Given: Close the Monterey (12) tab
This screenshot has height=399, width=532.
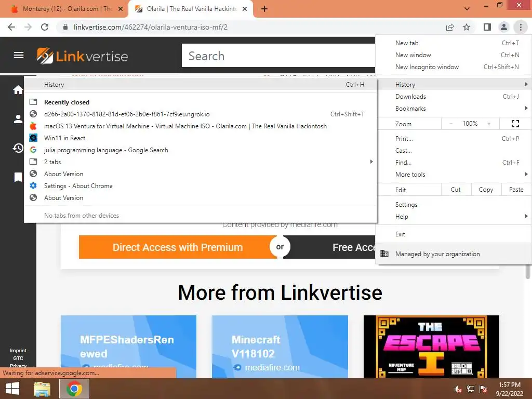Looking at the screenshot, I should click(121, 9).
